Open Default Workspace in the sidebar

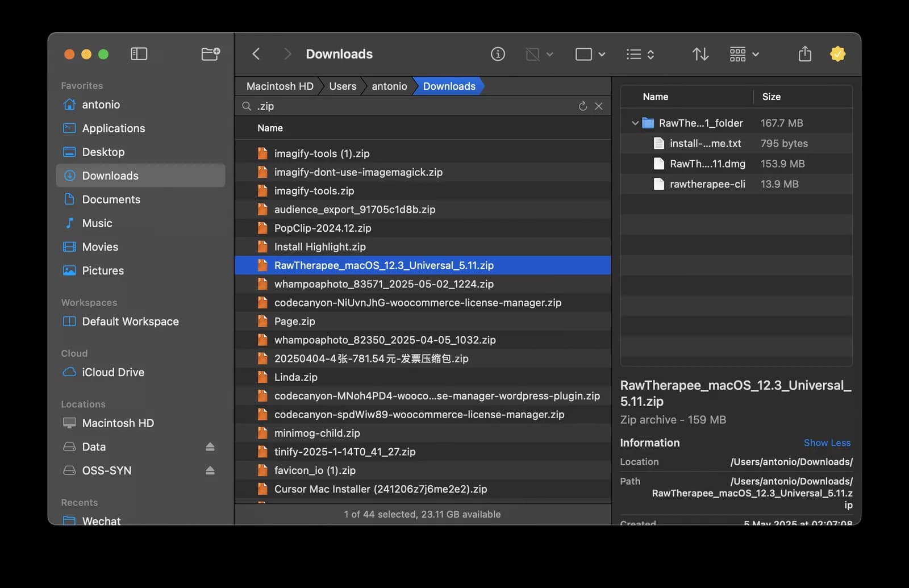140,322
